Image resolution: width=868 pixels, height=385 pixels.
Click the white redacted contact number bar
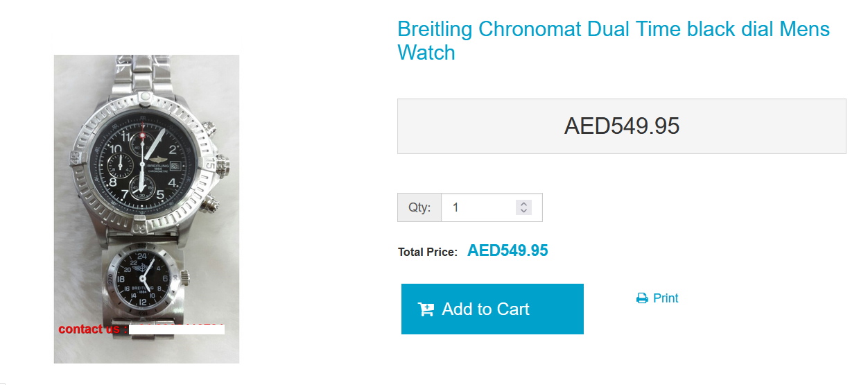pos(177,329)
